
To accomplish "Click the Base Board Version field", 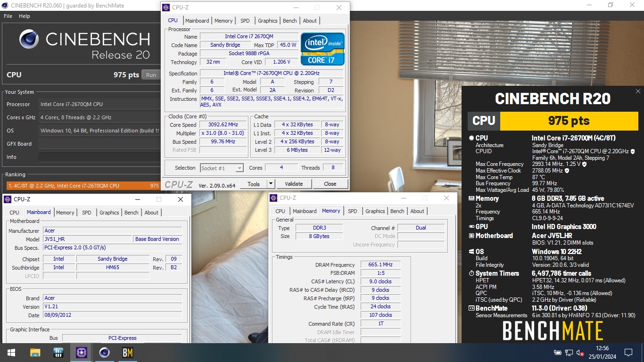I will 157,239.
